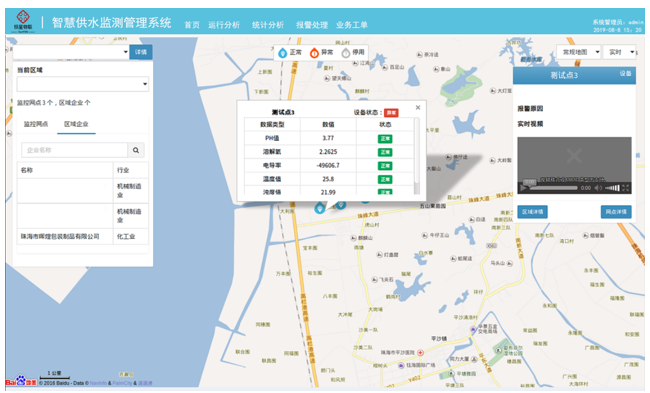650x393 pixels.
Task: Click the 区域详情 button
Action: 533,212
